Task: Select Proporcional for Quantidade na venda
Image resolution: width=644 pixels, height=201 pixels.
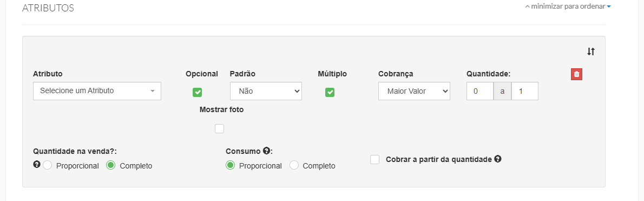Action: (47, 165)
